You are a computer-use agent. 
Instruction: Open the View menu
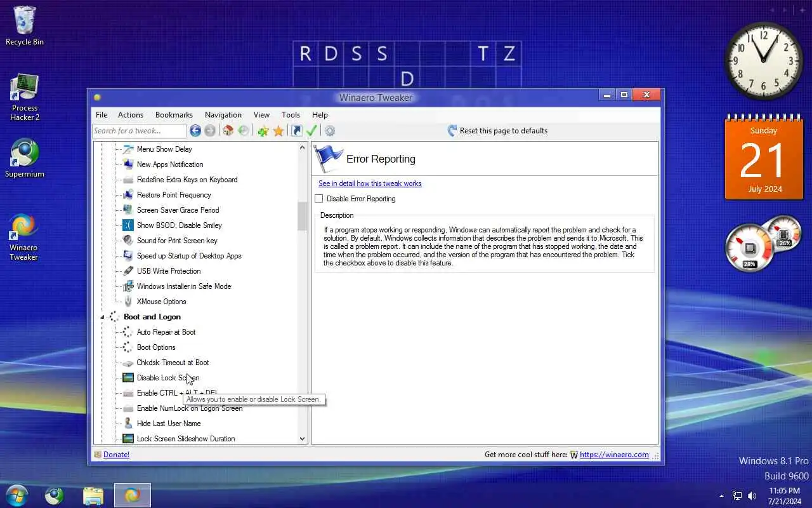point(262,115)
